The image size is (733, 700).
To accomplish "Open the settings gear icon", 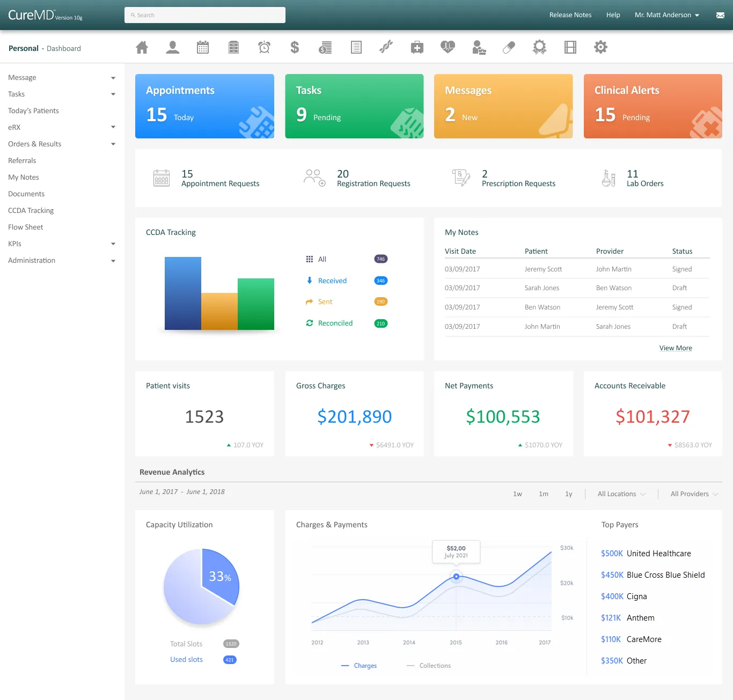I will coord(600,47).
